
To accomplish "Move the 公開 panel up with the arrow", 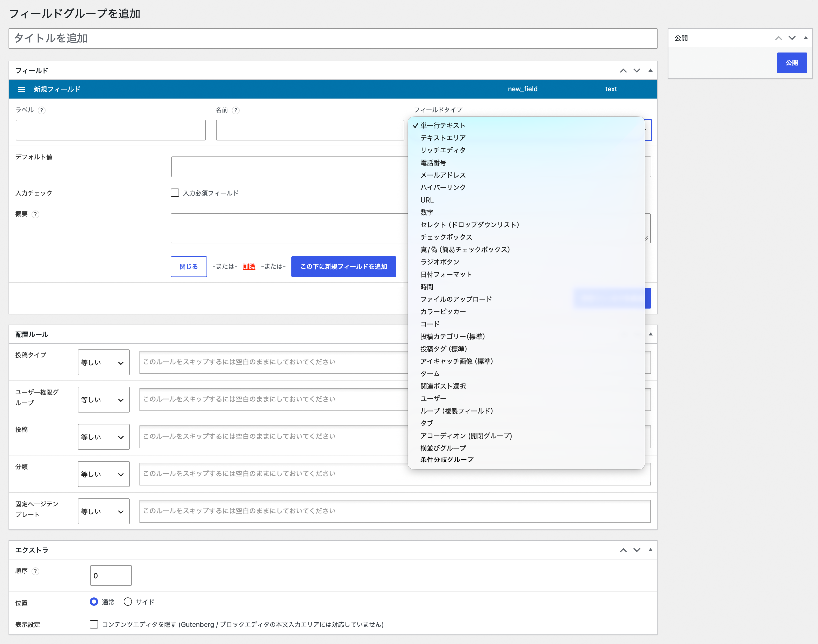I will tap(778, 38).
